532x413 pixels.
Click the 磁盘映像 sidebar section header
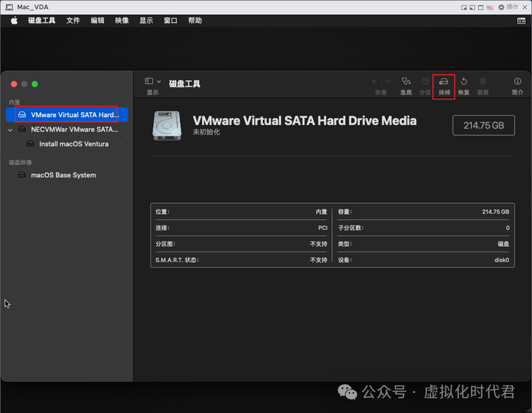(20, 162)
